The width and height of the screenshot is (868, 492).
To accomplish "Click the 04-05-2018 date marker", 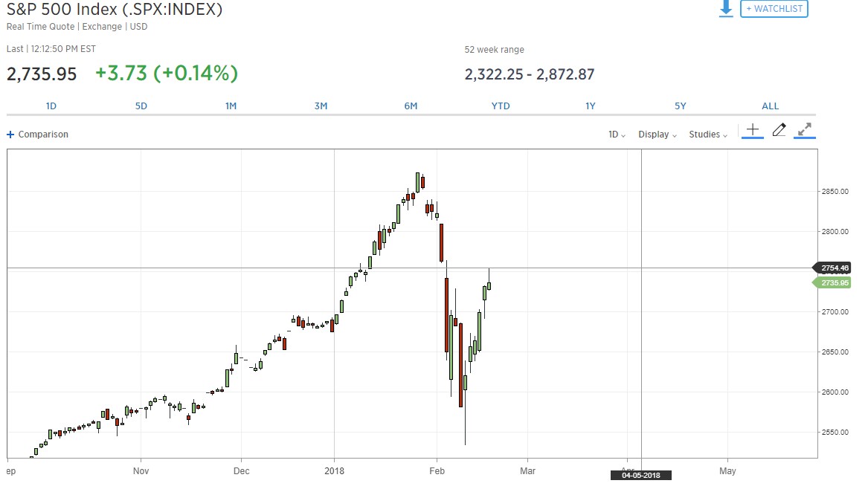I will (640, 475).
